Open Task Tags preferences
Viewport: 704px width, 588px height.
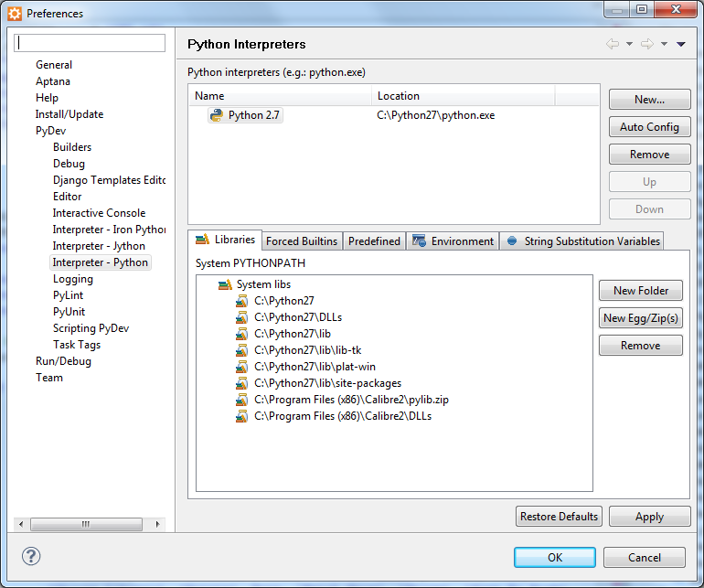tap(77, 345)
